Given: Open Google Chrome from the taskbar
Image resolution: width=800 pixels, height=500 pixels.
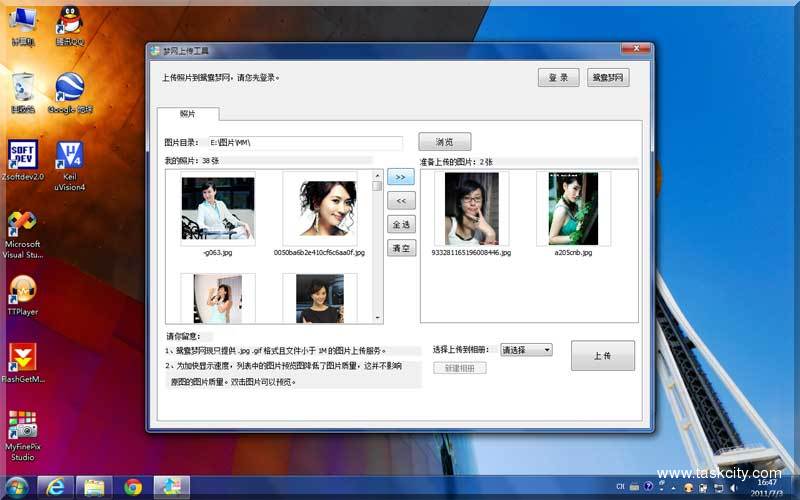Looking at the screenshot, I should pos(133,487).
